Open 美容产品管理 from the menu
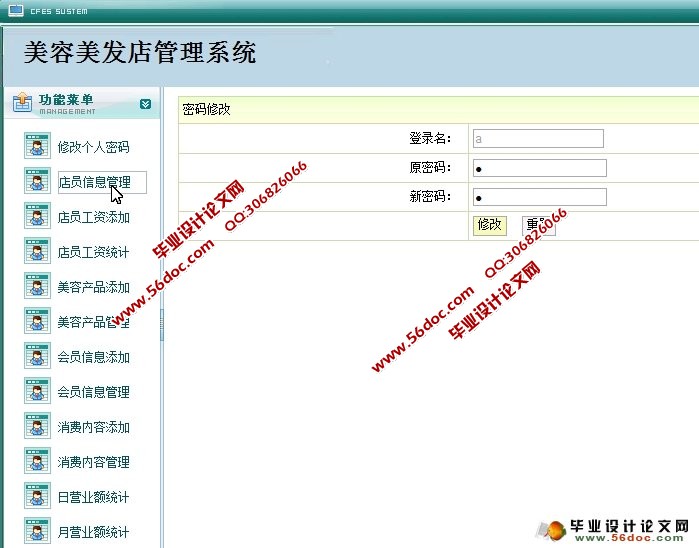The height and width of the screenshot is (548, 699). pyautogui.click(x=93, y=322)
